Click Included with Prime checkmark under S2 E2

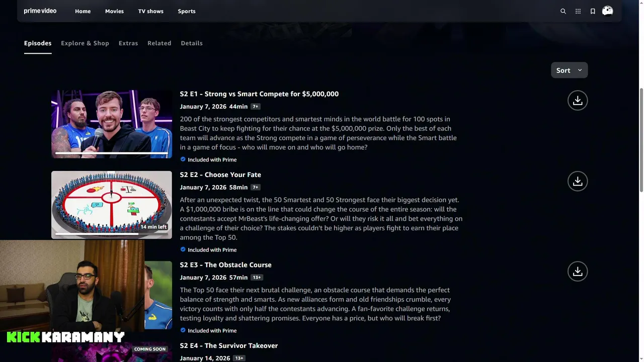click(x=183, y=249)
